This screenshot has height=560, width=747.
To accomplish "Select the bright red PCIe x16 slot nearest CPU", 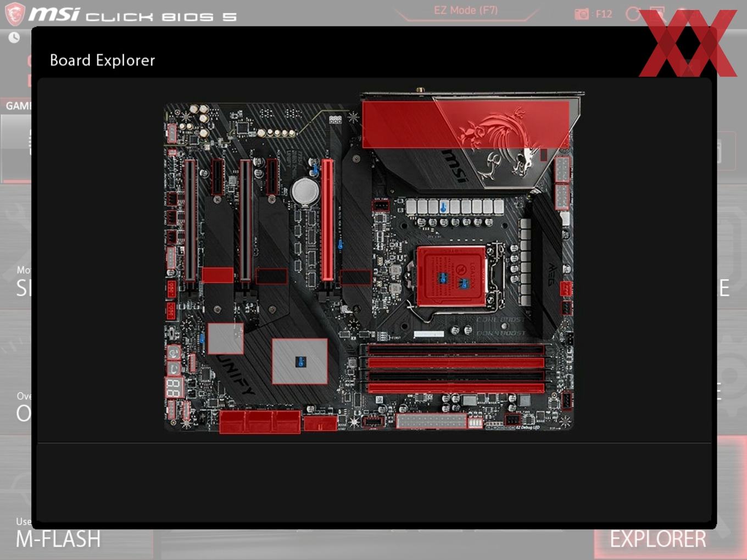I will (x=327, y=220).
